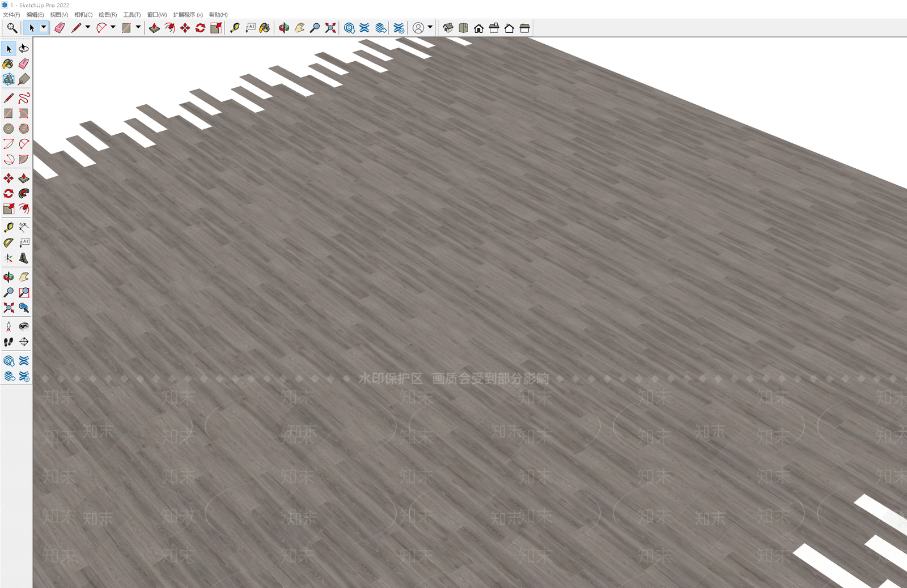This screenshot has width=907, height=588.
Task: Open the user account dropdown arrow
Action: coord(430,27)
